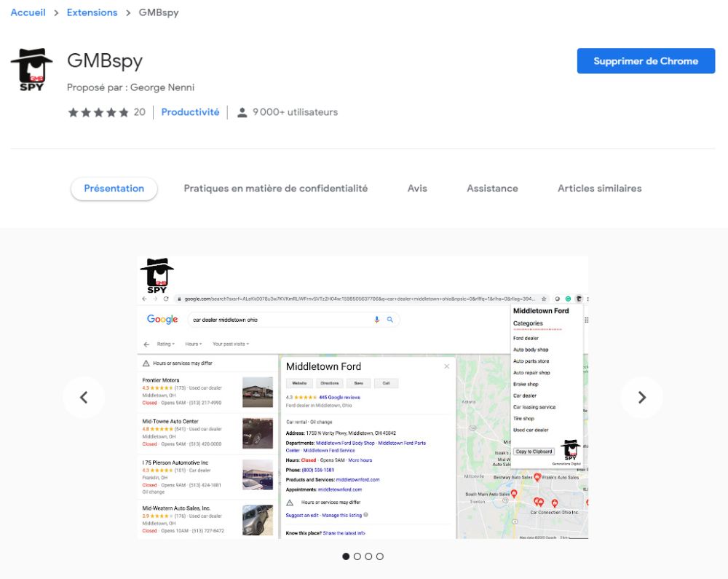Select the second carousel dot
Screen dimensions: 728x579
coord(357,556)
